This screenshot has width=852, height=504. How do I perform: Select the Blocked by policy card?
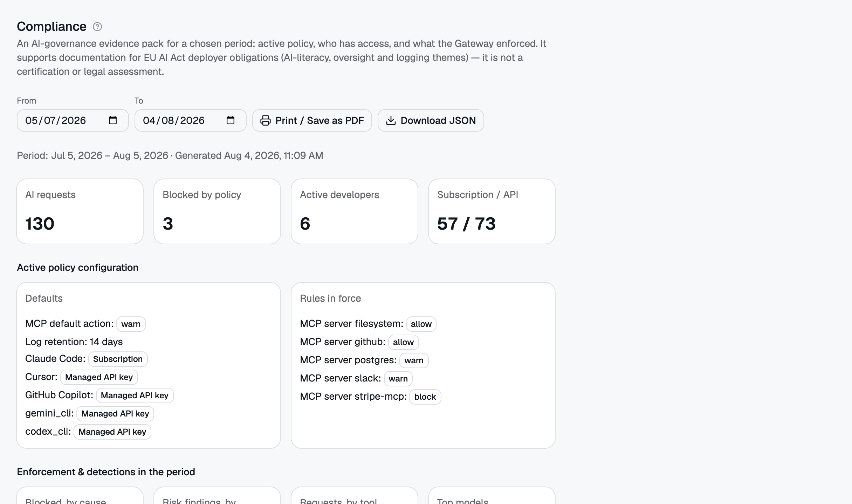(x=217, y=211)
